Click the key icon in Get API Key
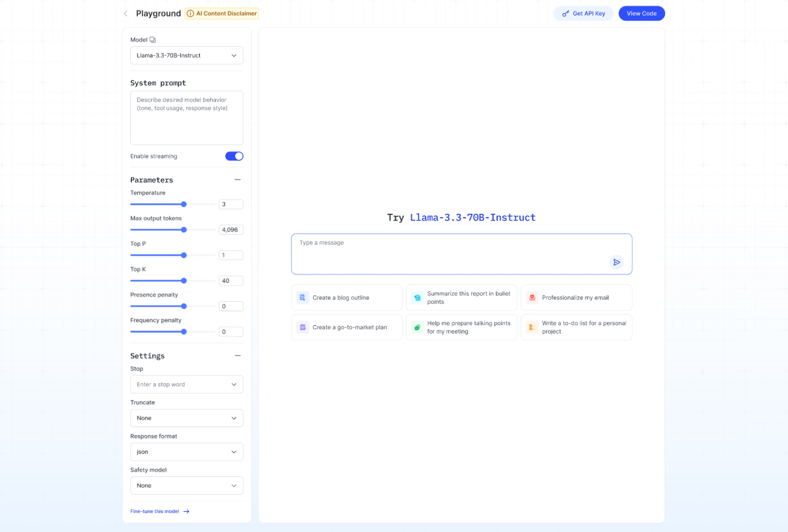 pos(565,13)
